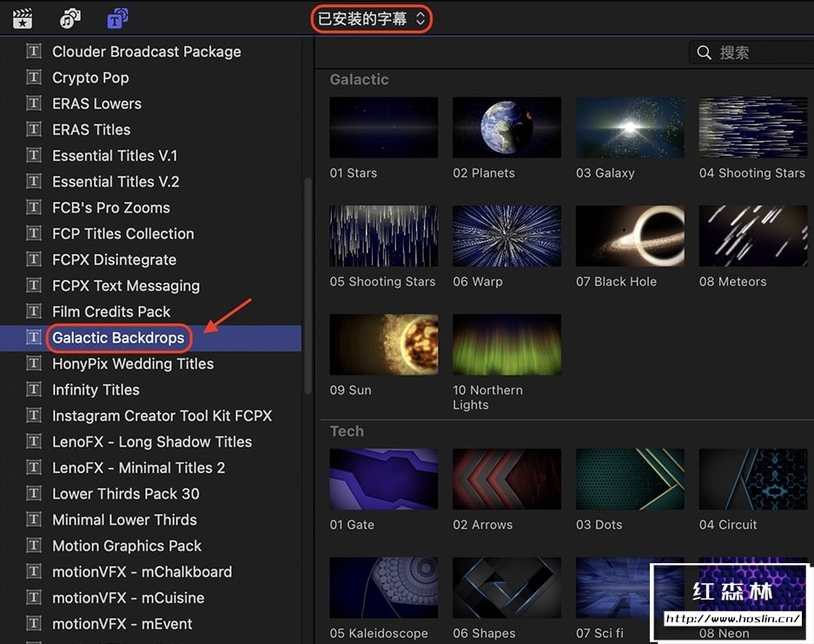Screen dimensions: 814x644
Task: Click the T icon beside Galactic Backdrops
Action: coord(34,337)
